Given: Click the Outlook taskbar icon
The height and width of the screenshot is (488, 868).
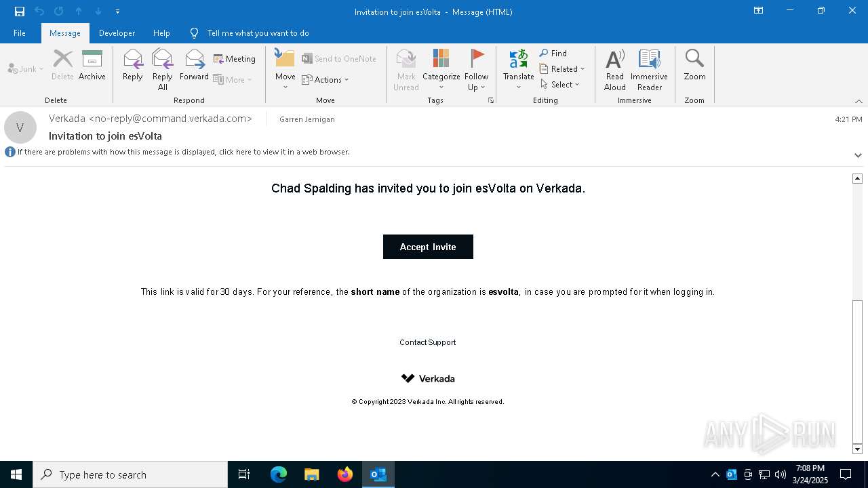Looking at the screenshot, I should click(378, 474).
